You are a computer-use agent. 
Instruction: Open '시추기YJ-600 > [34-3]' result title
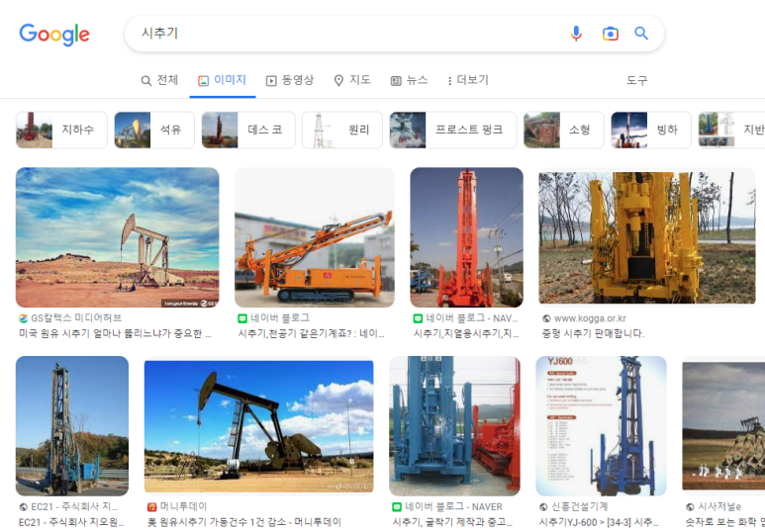click(600, 522)
